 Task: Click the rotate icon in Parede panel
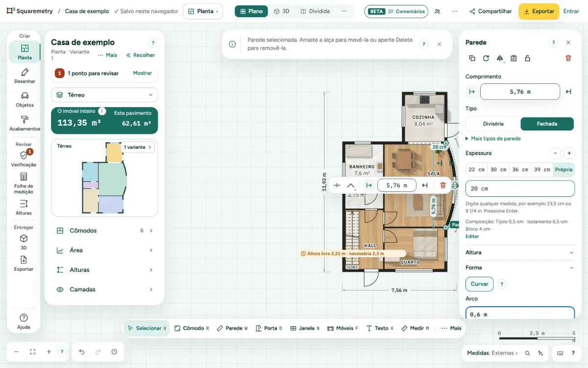[486, 58]
